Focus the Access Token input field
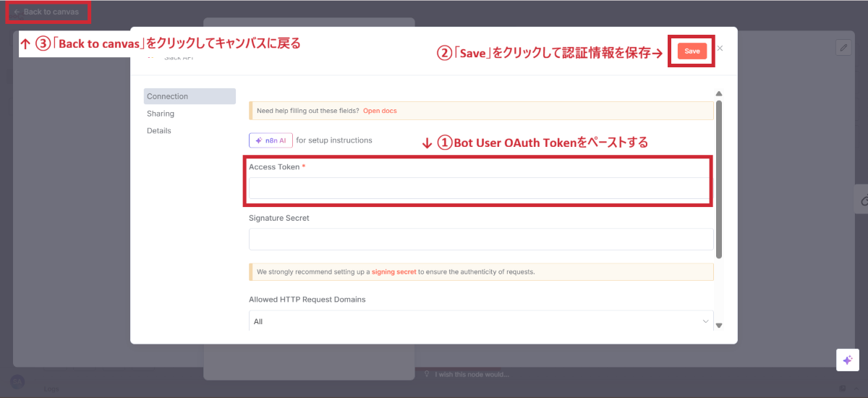 coord(477,188)
